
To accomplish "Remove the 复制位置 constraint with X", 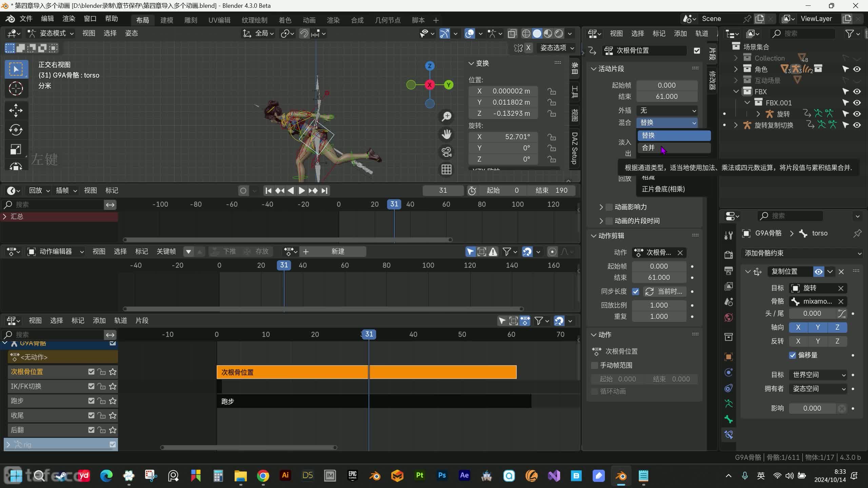I will point(841,271).
